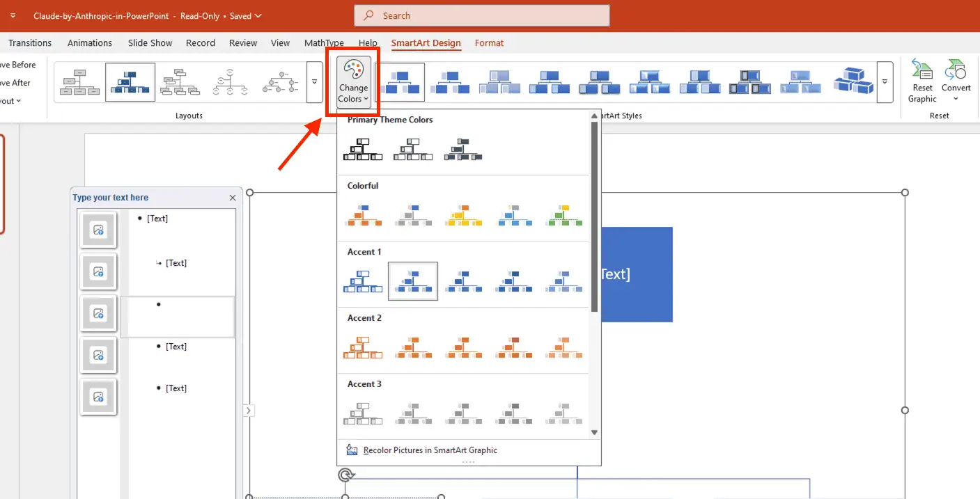Image resolution: width=980 pixels, height=499 pixels.
Task: Select the circle hierarchy layout thumbnail
Action: pyautogui.click(x=230, y=81)
